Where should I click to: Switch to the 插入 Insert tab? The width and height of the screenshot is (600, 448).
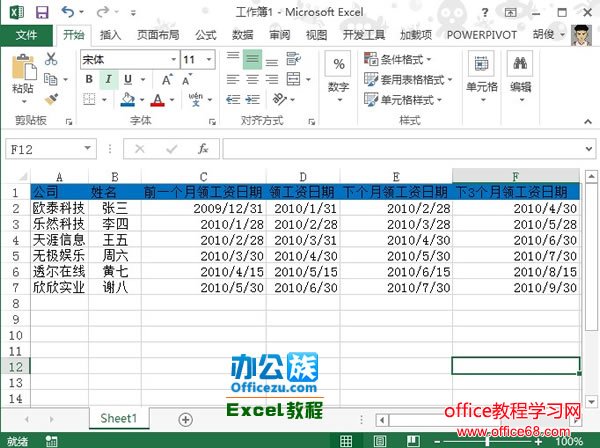coord(111,35)
